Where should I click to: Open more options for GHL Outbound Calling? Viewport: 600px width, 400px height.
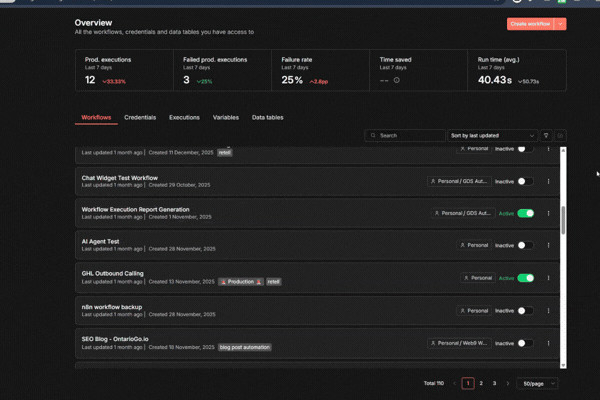(x=548, y=278)
